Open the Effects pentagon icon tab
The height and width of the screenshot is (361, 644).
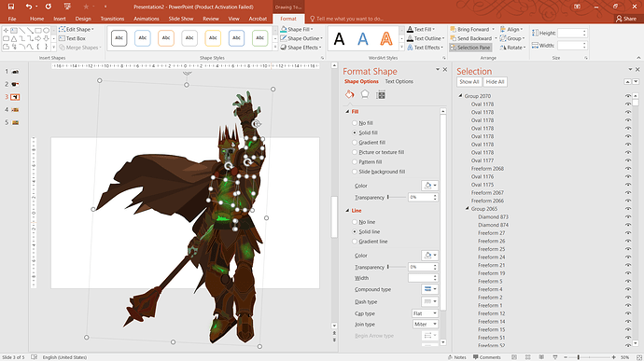(365, 94)
